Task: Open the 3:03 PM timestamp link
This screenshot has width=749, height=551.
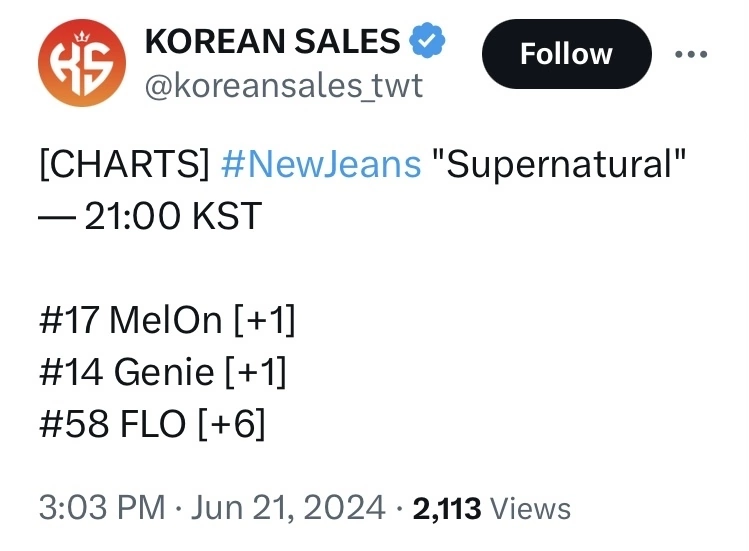Action: tap(102, 508)
